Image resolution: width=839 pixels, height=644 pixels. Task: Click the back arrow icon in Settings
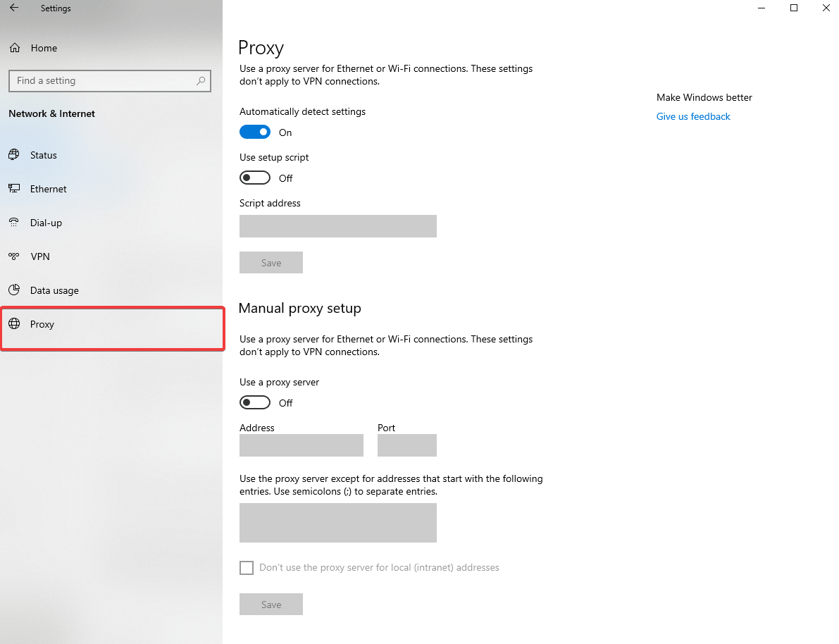[x=14, y=8]
